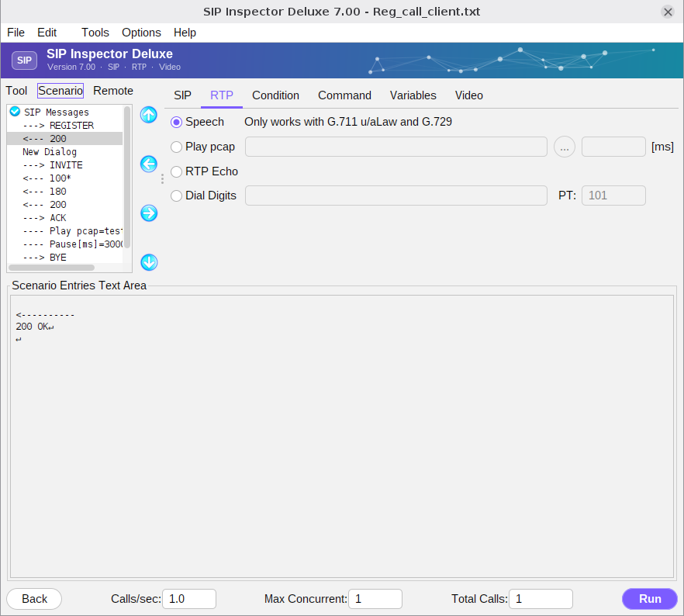Click the Dial Digits text field
684x616 pixels.
(396, 196)
